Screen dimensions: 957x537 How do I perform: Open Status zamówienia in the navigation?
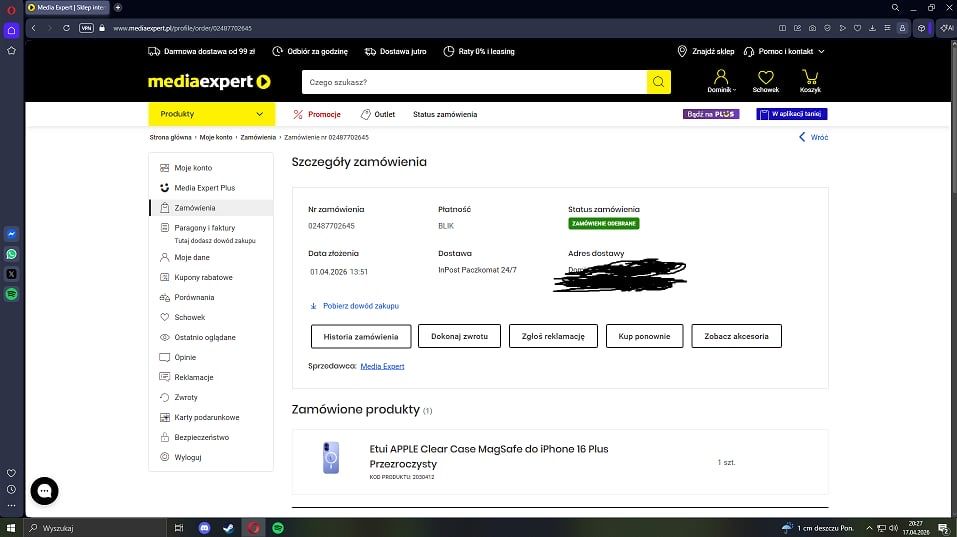[445, 114]
